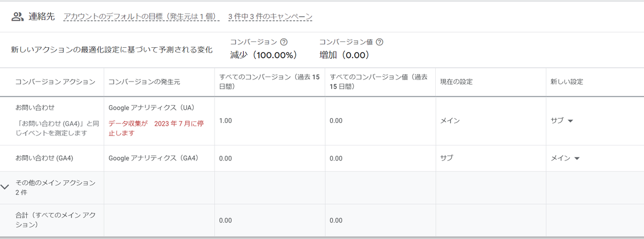Click アカウントのデフォルトの目標 link
This screenshot has height=239, width=644.
point(141,17)
